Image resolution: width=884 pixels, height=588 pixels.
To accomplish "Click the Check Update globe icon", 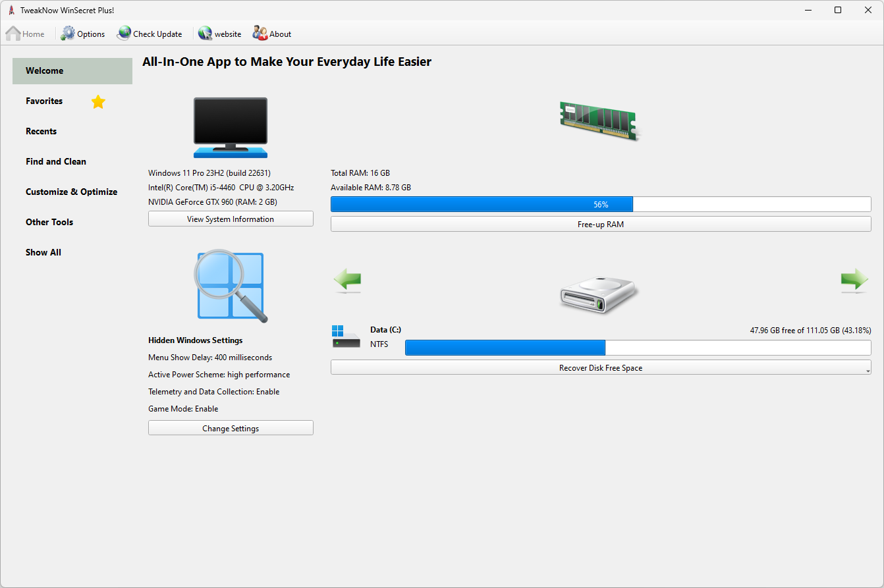I will [x=124, y=34].
